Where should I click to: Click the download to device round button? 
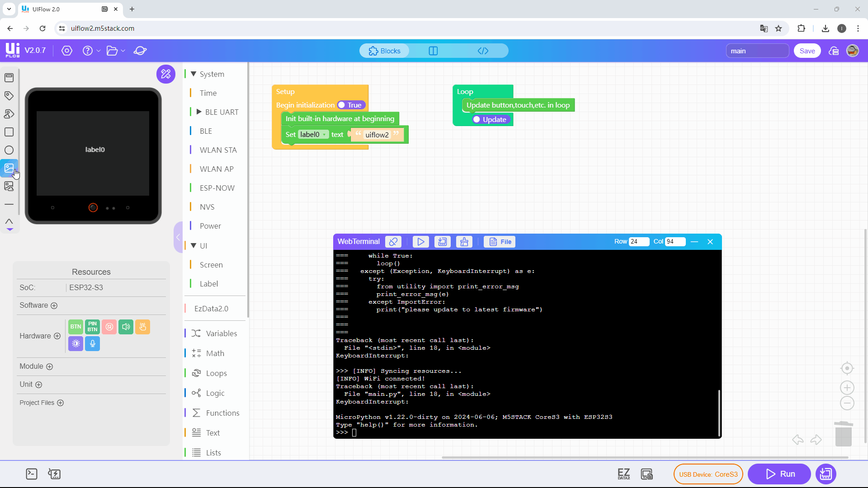pos(826,474)
